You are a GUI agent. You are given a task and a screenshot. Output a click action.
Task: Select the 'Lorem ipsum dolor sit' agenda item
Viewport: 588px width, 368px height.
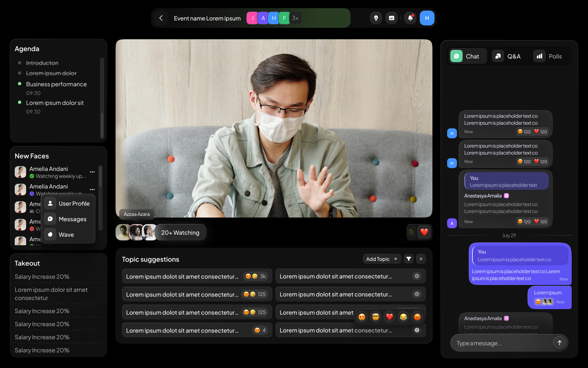click(x=55, y=103)
